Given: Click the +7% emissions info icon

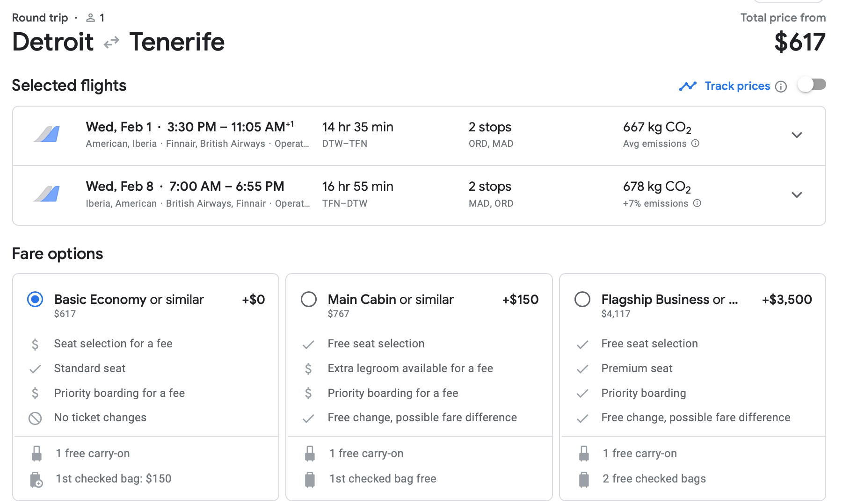Looking at the screenshot, I should tap(697, 203).
